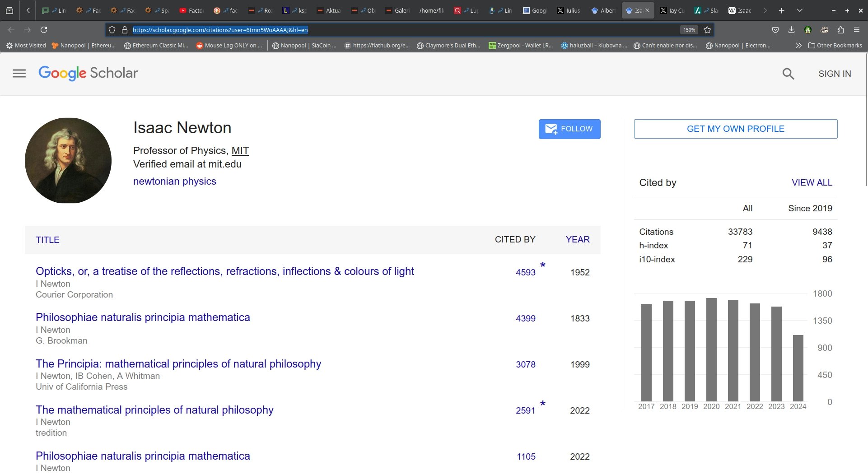
Task: Switch to the YouTube Factor tab
Action: click(192, 10)
